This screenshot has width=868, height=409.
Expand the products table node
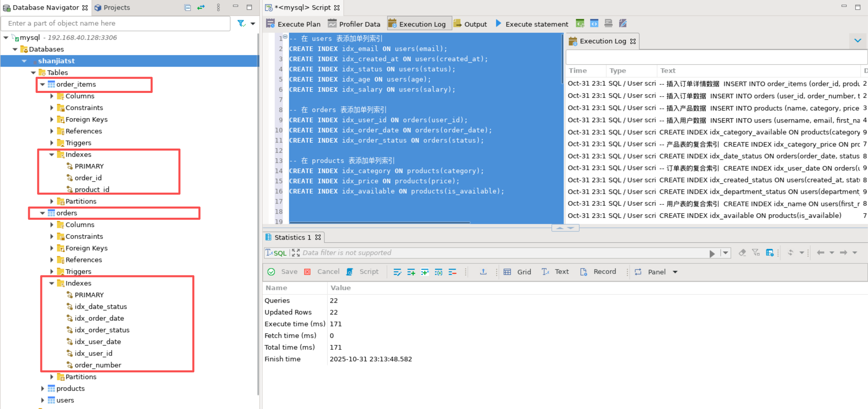[x=42, y=388]
